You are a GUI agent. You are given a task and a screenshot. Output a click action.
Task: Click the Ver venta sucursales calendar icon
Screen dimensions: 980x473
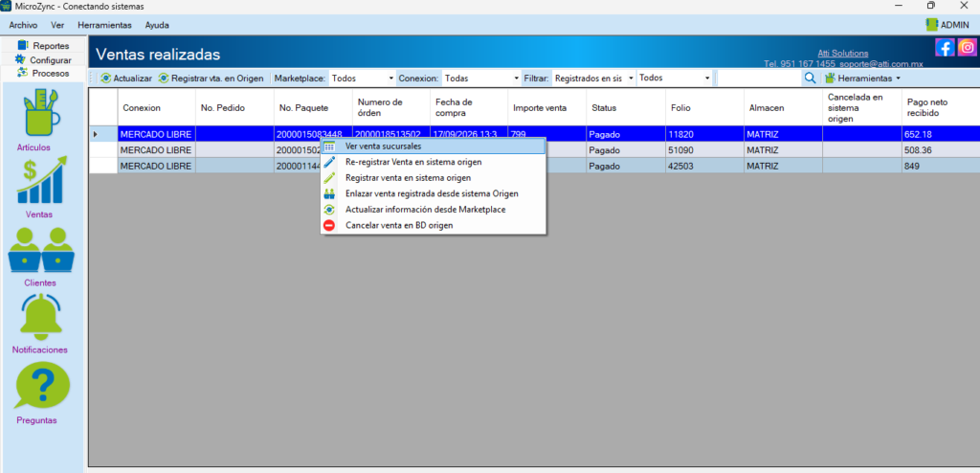click(x=330, y=146)
